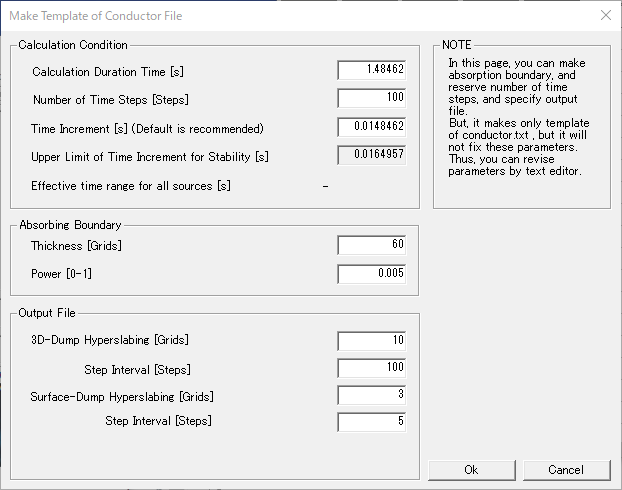The image size is (622, 490).
Task: Edit the Absorbing Boundary Thickness field
Action: click(x=372, y=245)
